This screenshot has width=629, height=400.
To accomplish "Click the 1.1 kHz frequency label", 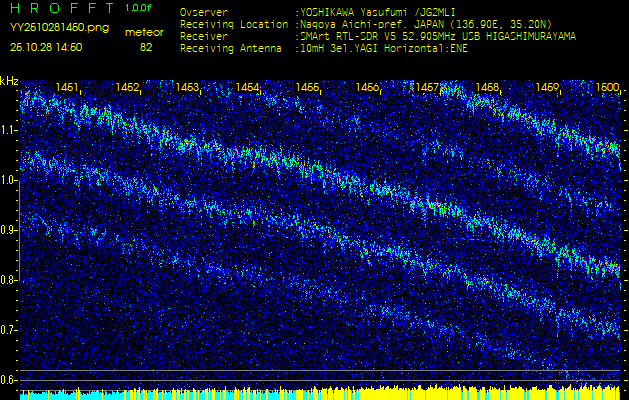I will click(9, 130).
